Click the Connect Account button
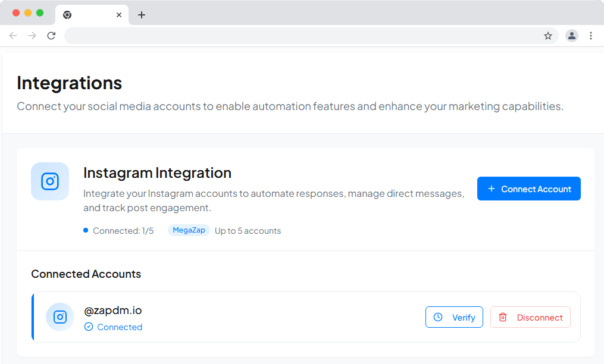604x364 pixels. 528,189
